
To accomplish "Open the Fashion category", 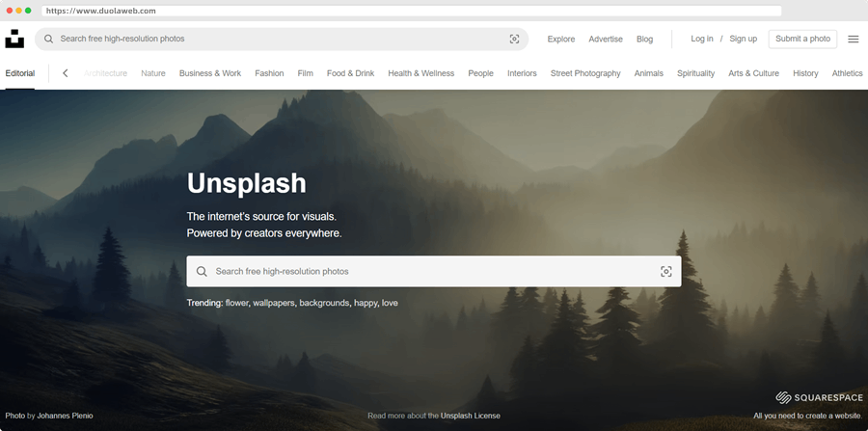I will coord(269,73).
